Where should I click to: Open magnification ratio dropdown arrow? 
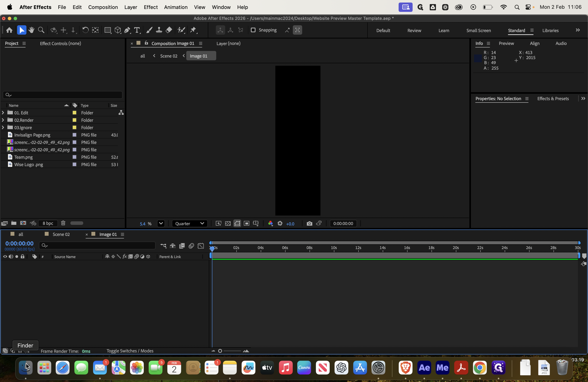coord(161,224)
